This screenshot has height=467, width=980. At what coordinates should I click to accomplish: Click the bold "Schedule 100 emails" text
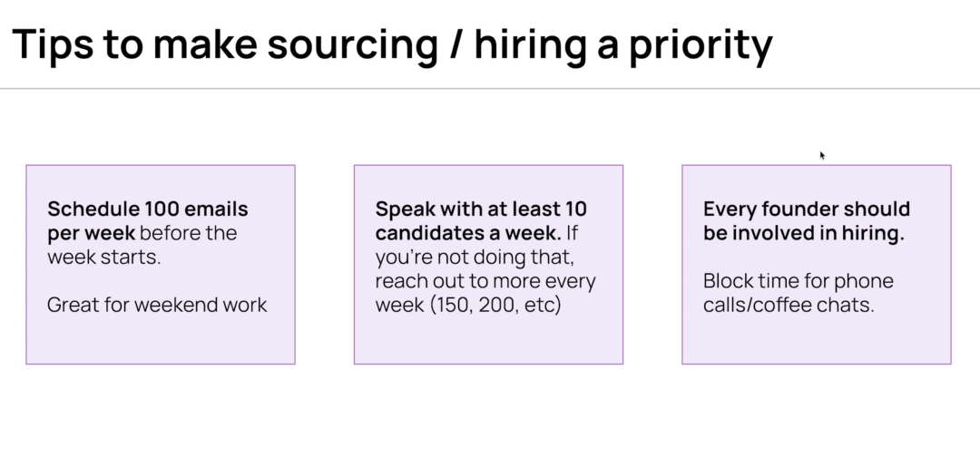pos(148,209)
